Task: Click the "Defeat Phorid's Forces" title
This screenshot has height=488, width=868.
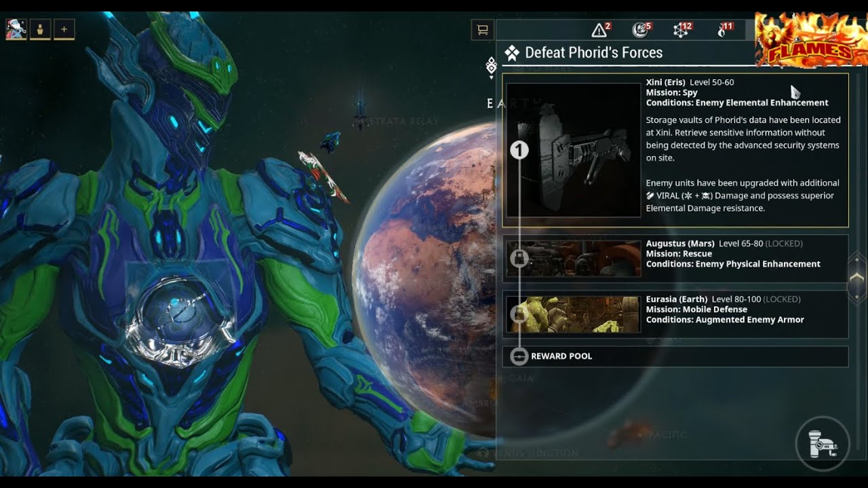Action: pos(594,53)
